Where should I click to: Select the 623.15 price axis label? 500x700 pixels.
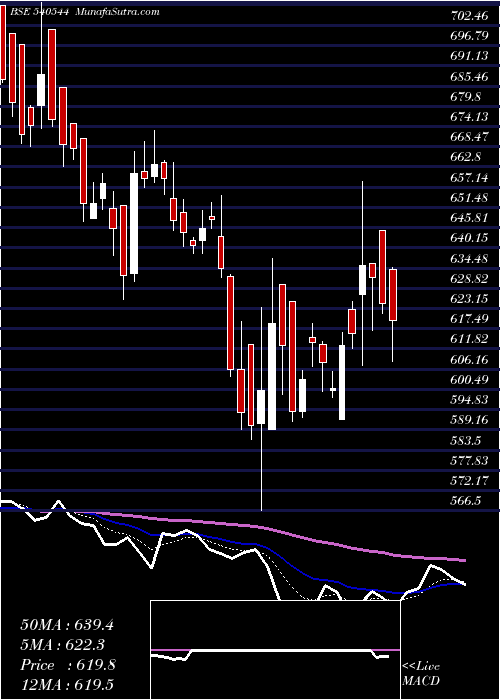[x=469, y=299]
